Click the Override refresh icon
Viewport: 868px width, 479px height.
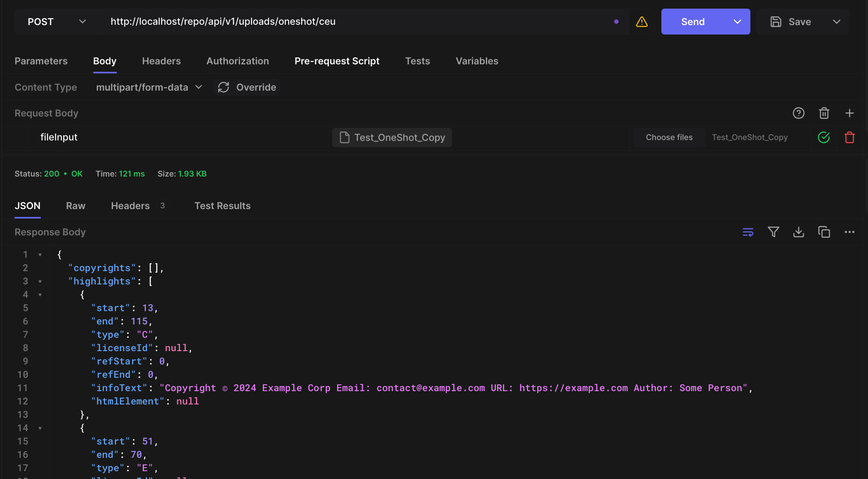pyautogui.click(x=223, y=87)
